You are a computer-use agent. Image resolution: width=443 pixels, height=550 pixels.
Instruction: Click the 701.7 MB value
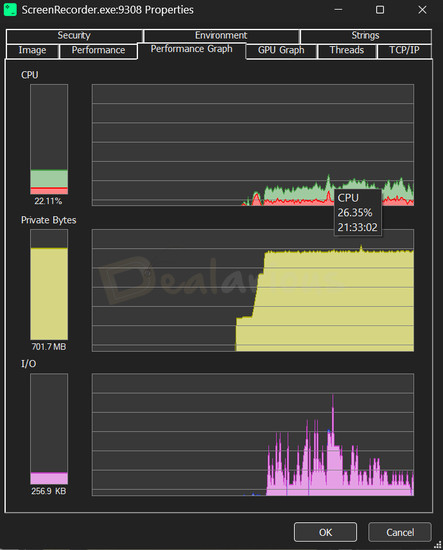pyautogui.click(x=49, y=347)
